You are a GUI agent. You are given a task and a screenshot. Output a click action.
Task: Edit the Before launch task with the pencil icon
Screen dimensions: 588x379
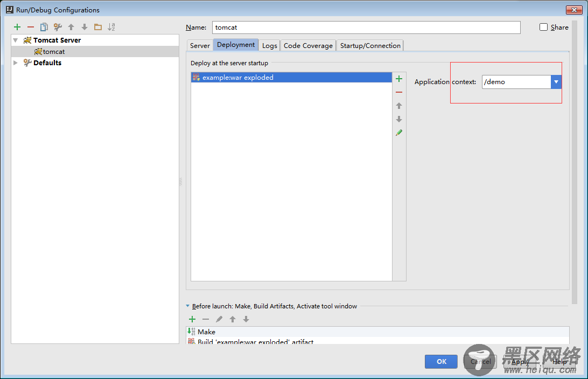tap(219, 319)
